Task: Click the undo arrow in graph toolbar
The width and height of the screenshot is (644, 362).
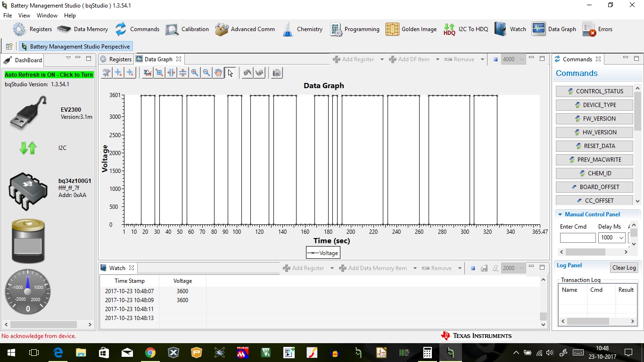Action: 248,73
